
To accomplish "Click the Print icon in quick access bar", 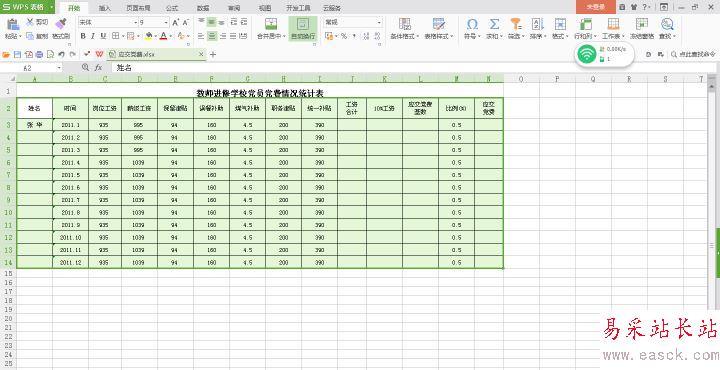I will 39,55.
